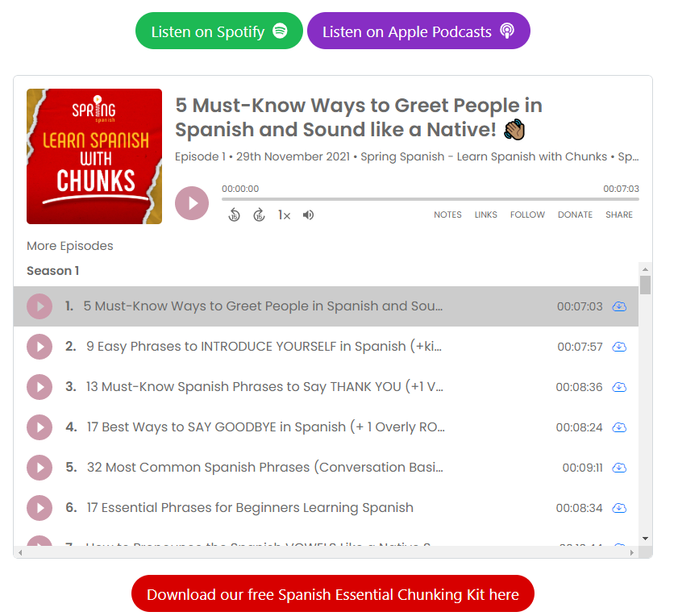Play episode 6 Essential Phrases for Beginners
678x616 pixels.
point(40,508)
